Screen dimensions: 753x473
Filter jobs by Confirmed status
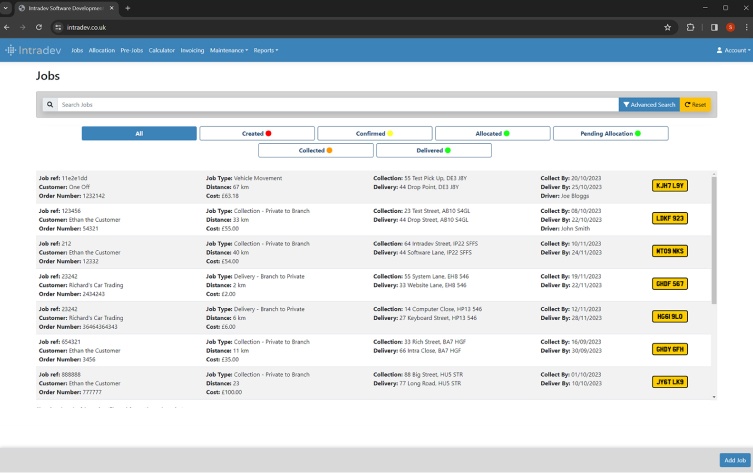point(375,133)
